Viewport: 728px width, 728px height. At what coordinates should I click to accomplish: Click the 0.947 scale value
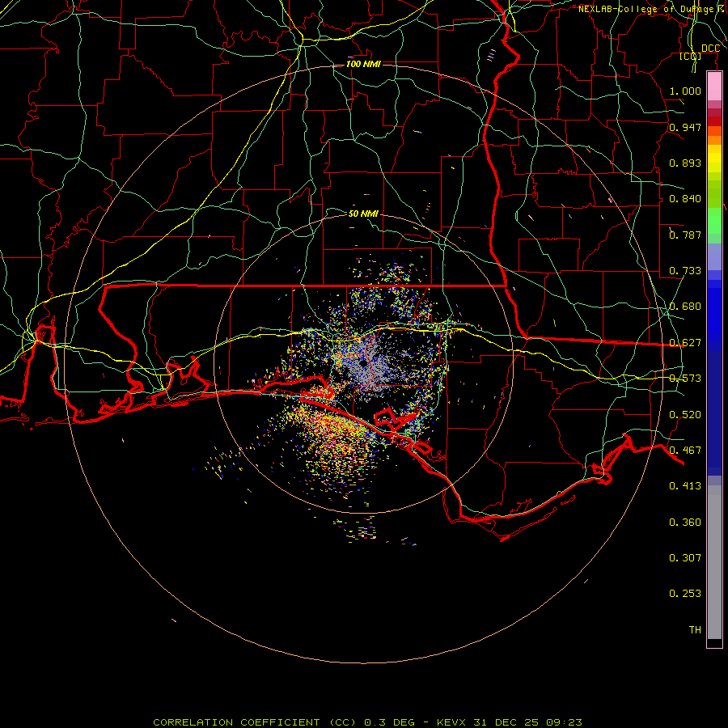pyautogui.click(x=685, y=127)
